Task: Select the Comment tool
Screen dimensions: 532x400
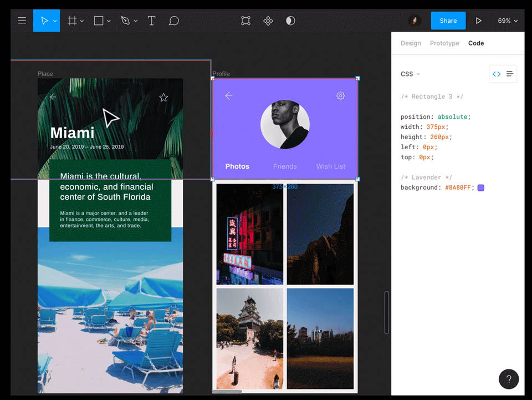Action: (x=173, y=21)
